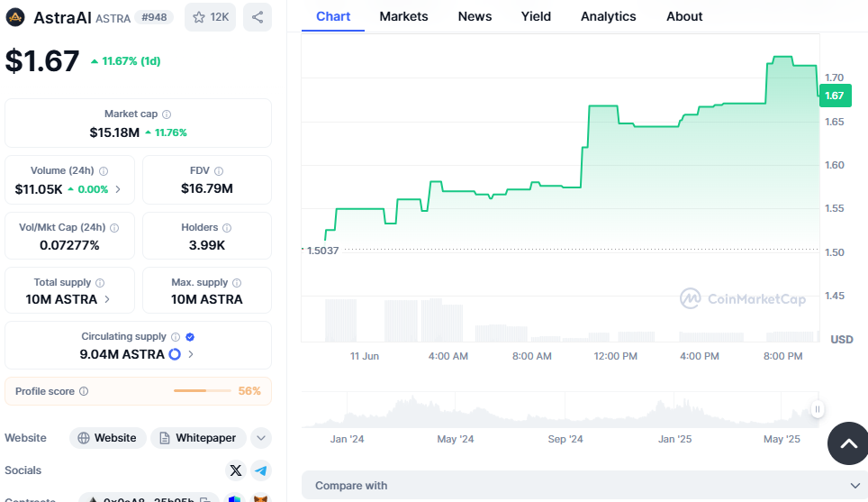Switch to the Markets tab
This screenshot has width=868, height=502.
coord(403,16)
